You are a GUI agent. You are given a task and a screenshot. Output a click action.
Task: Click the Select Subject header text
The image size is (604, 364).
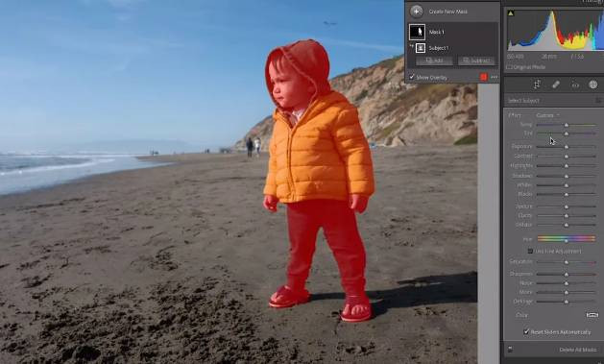[x=523, y=101]
